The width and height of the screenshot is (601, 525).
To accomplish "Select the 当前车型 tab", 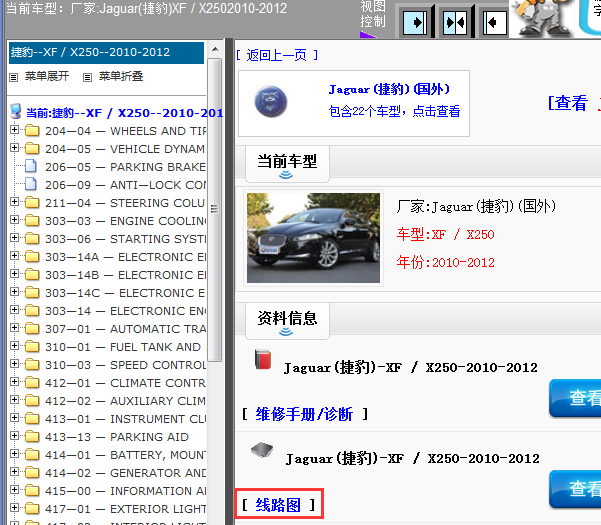I will pyautogui.click(x=287, y=164).
